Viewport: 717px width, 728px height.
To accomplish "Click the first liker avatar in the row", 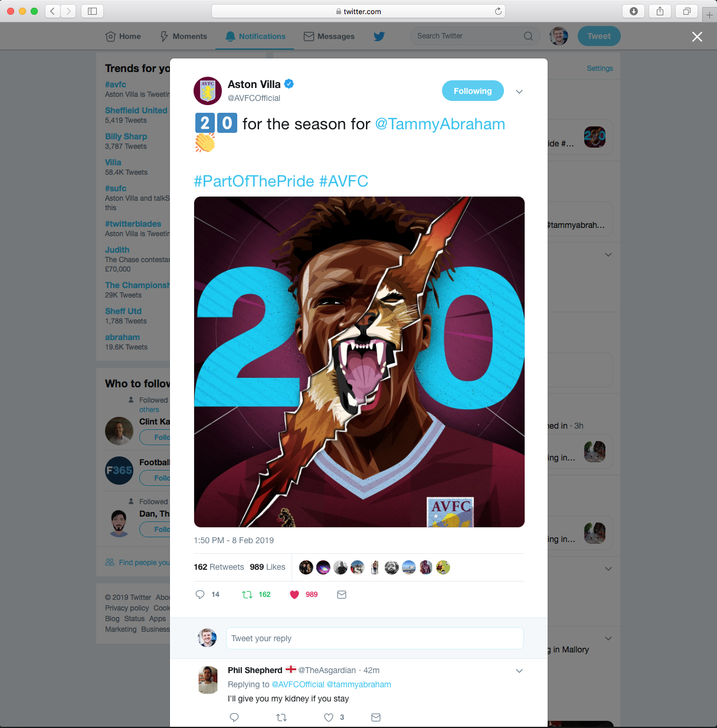I will [x=306, y=567].
